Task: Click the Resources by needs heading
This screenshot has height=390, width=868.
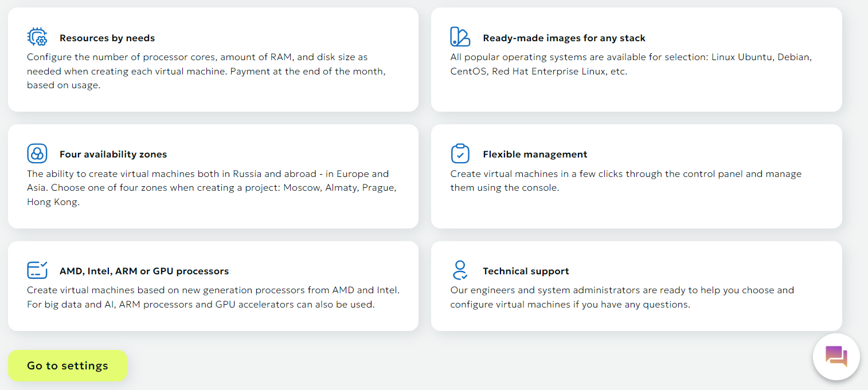Action: (107, 38)
